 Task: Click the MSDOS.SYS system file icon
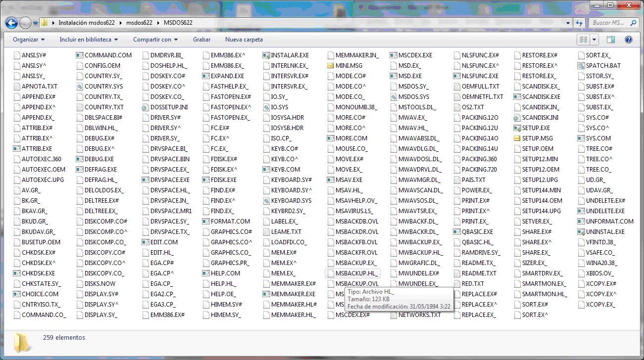point(394,97)
